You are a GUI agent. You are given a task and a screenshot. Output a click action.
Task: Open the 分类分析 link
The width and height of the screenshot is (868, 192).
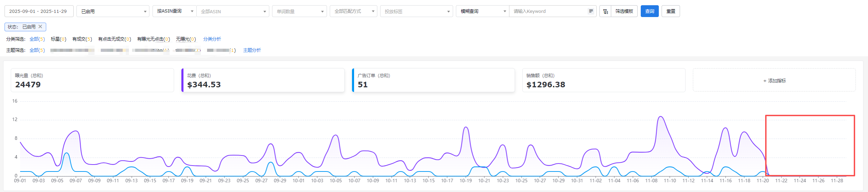212,39
